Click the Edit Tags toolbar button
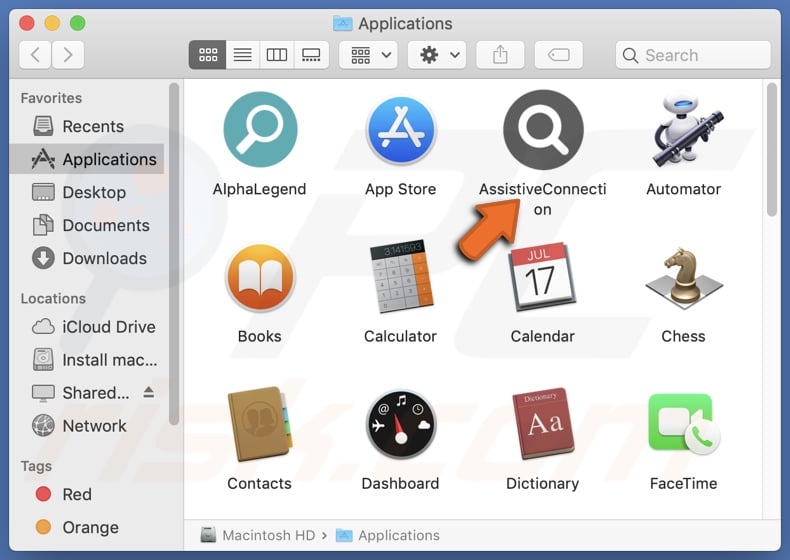Image resolution: width=790 pixels, height=560 pixels. [x=559, y=54]
